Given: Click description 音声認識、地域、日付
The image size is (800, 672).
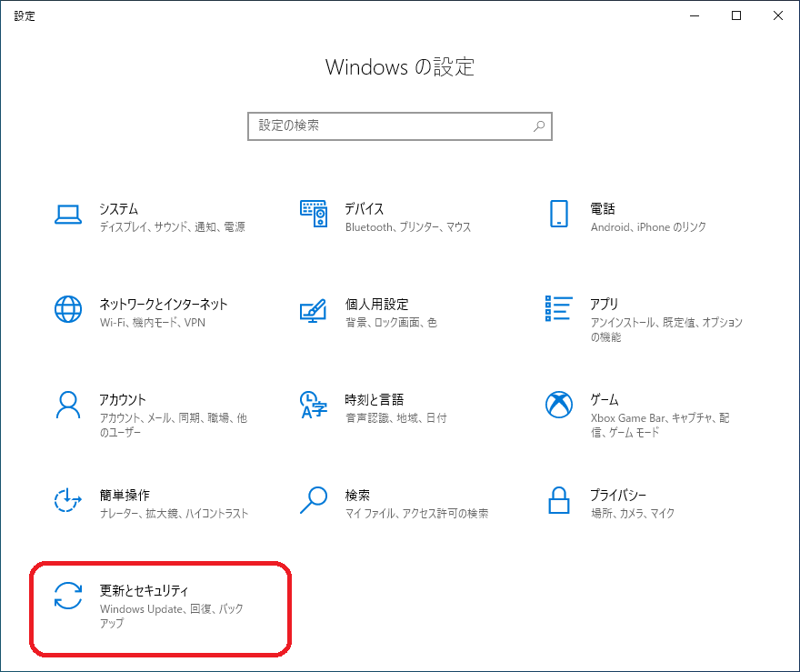Looking at the screenshot, I should 396,418.
